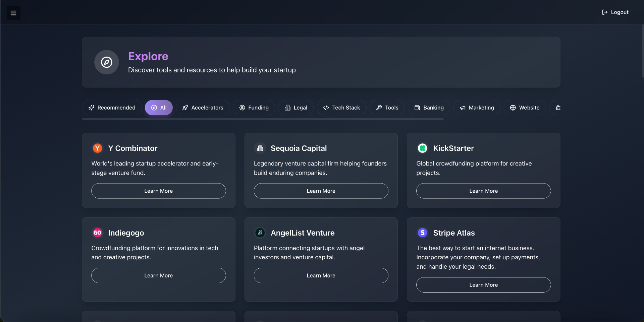Click the dollar icon on the Funding filter
This screenshot has height=322, width=644.
(x=242, y=108)
